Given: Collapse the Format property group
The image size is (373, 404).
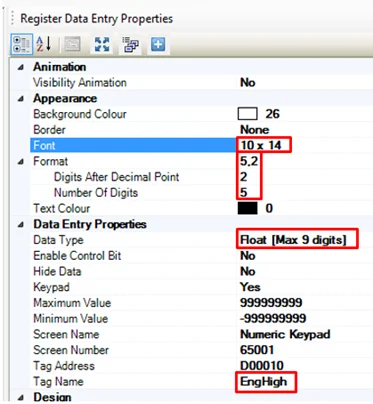Looking at the screenshot, I should click(21, 162).
